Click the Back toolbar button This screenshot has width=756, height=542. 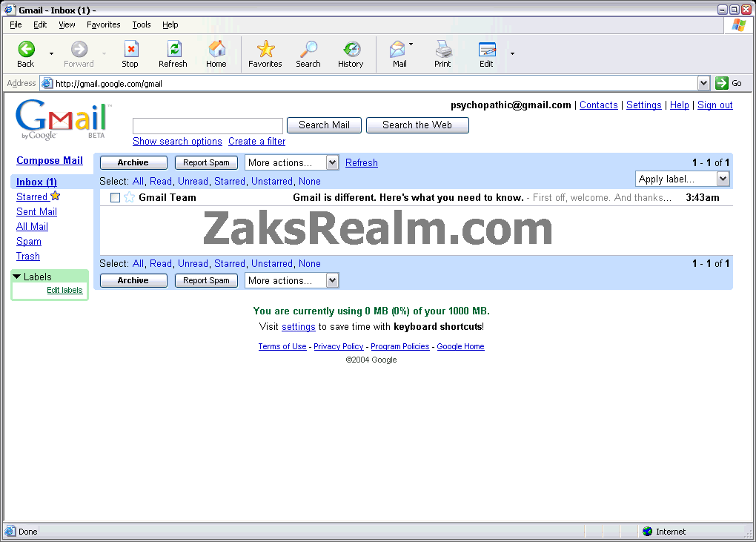[x=26, y=53]
